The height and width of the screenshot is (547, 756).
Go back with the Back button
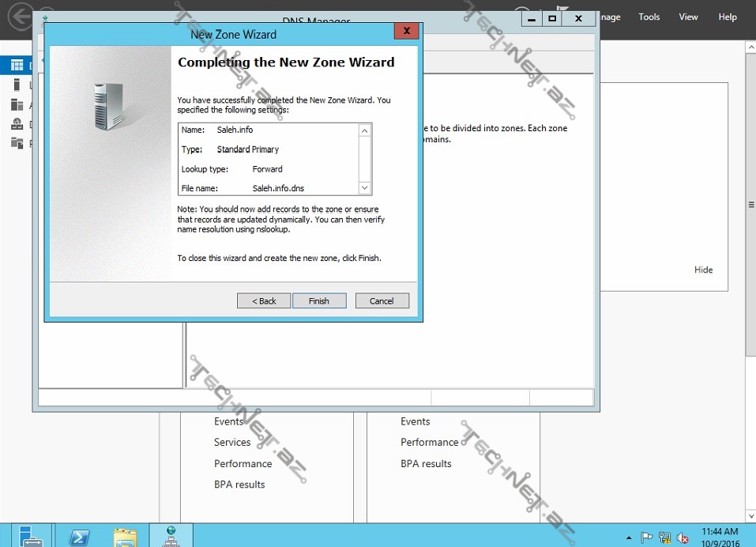pos(264,300)
